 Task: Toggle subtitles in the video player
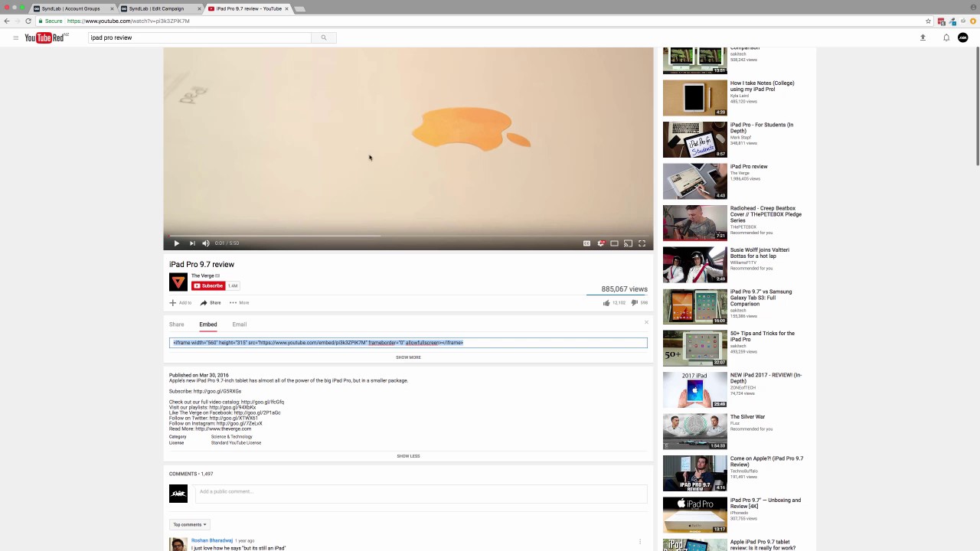pyautogui.click(x=586, y=243)
